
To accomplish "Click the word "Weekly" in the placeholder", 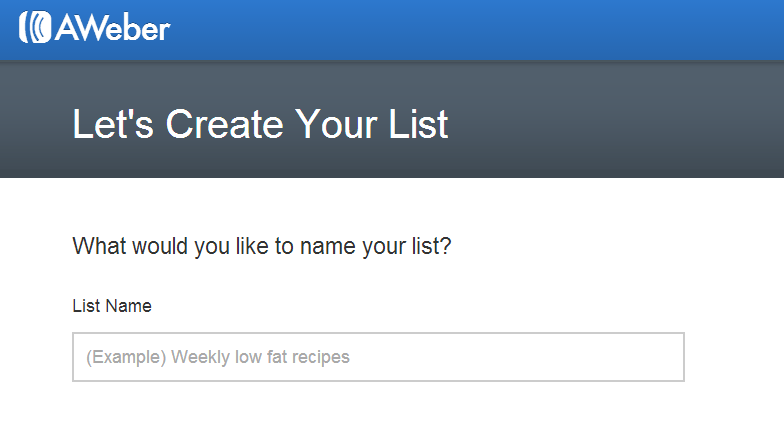I will point(201,357).
